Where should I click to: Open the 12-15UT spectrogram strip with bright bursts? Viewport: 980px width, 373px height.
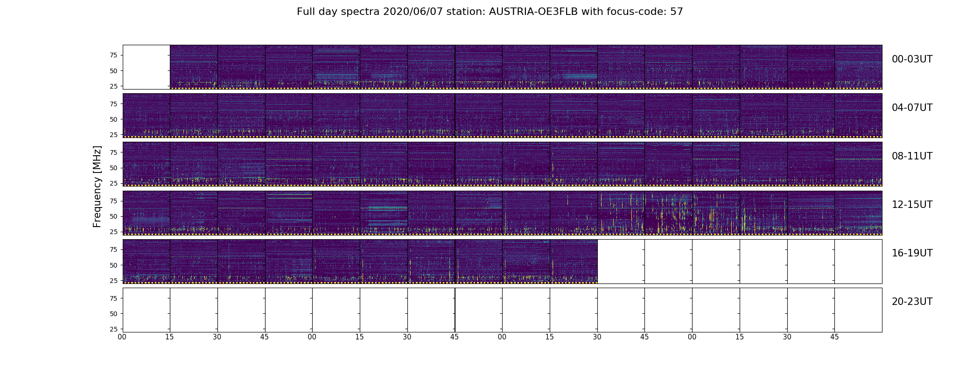502,213
